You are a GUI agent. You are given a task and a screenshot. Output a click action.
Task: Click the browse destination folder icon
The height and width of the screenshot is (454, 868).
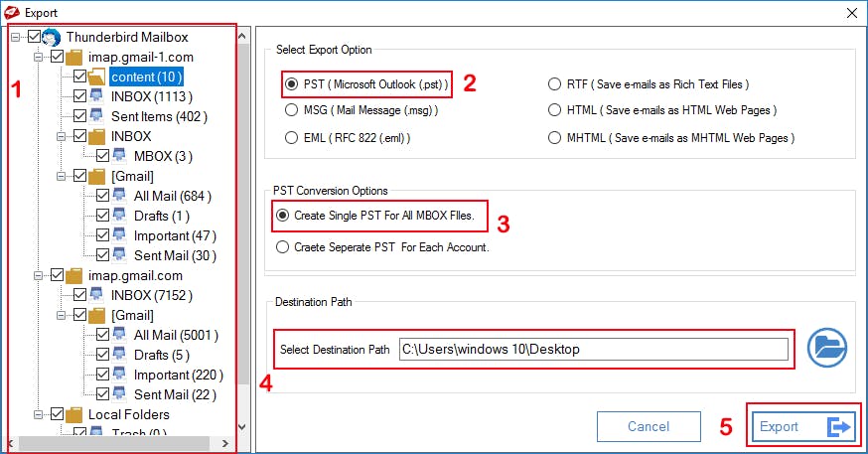[x=826, y=347]
